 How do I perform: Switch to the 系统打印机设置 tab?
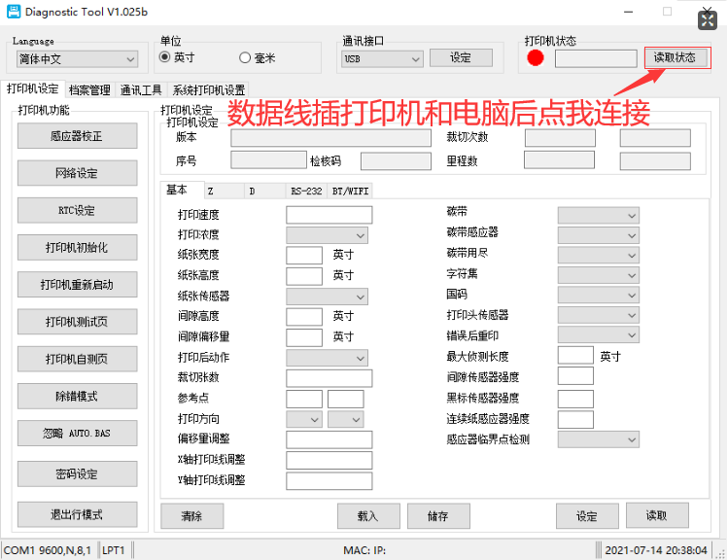[x=208, y=89]
